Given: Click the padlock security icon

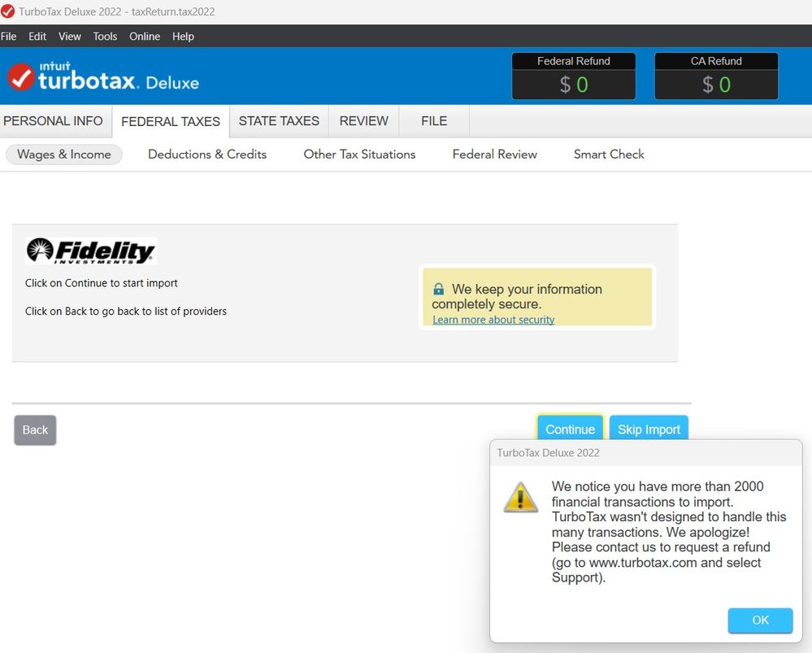Looking at the screenshot, I should (x=439, y=289).
